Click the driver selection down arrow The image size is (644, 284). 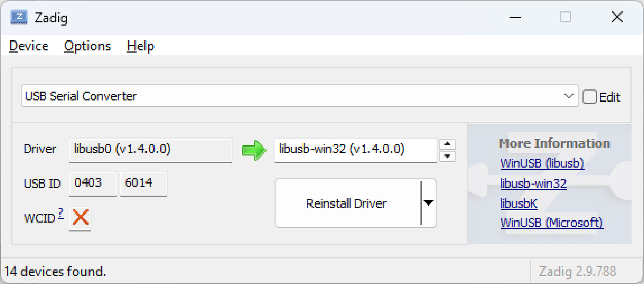pos(447,156)
